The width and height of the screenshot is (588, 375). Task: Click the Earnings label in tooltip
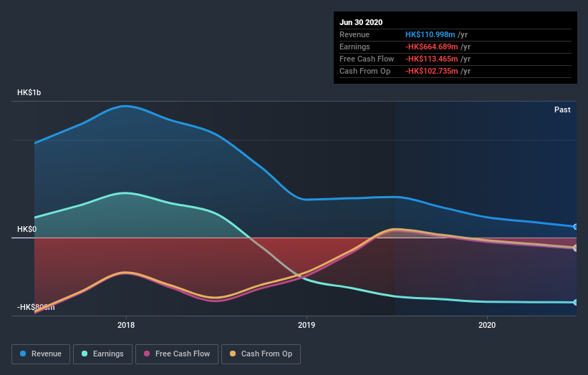point(355,47)
